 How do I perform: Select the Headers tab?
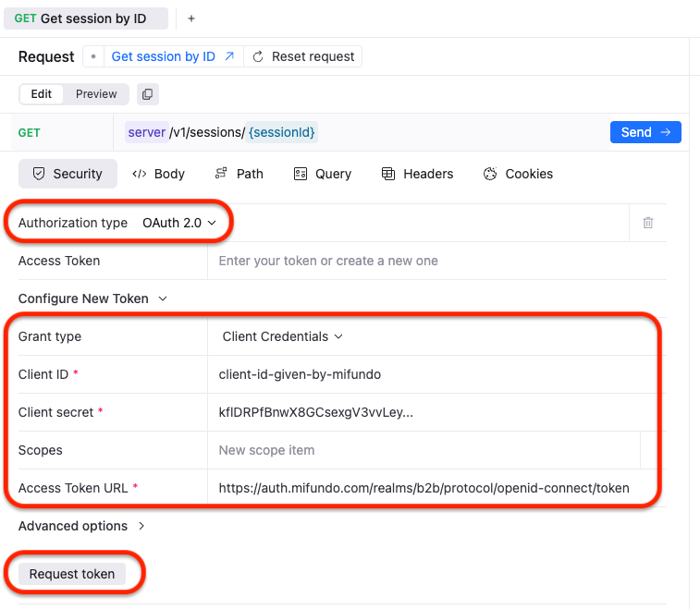coord(417,174)
